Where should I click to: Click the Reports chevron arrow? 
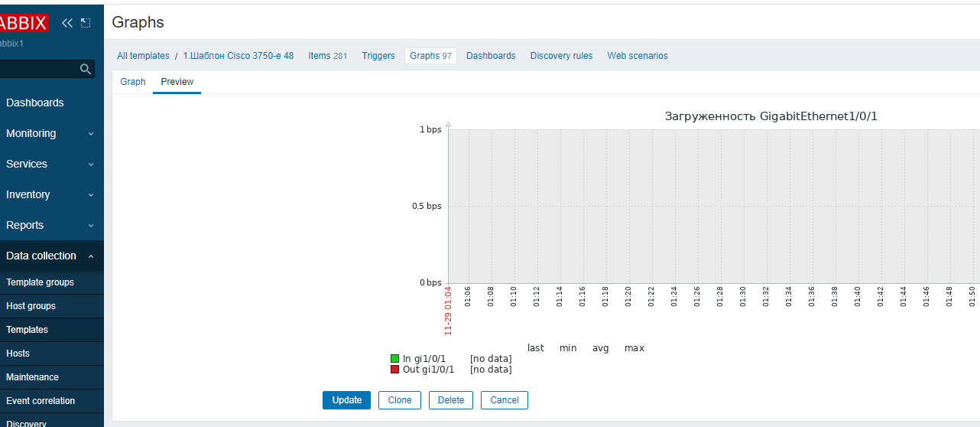point(91,226)
